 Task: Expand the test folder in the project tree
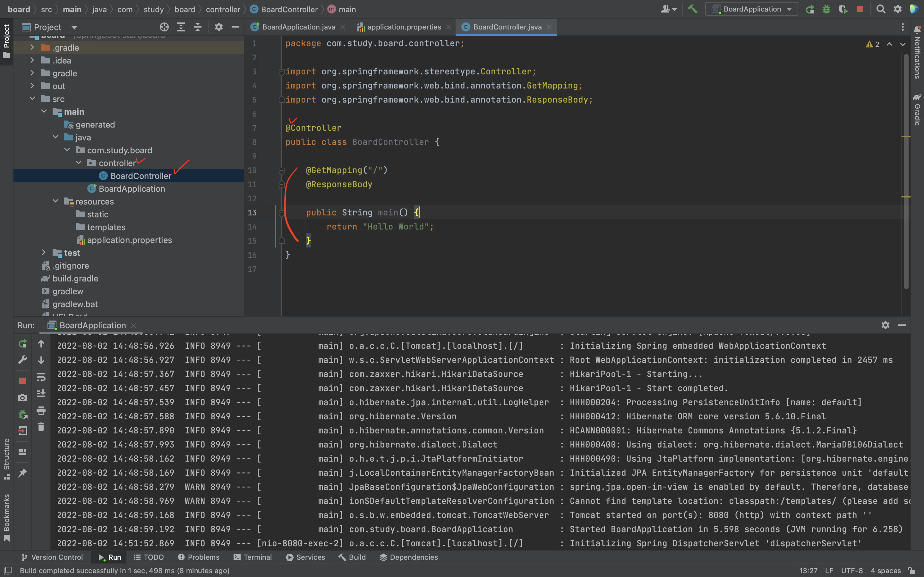coord(44,253)
